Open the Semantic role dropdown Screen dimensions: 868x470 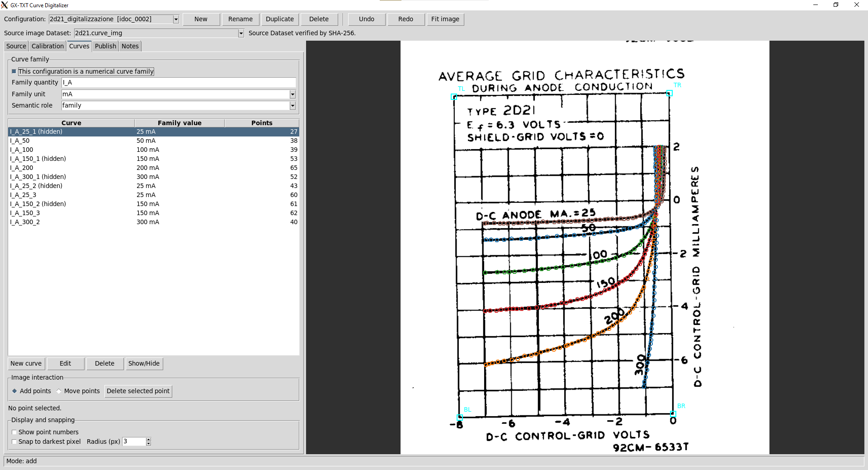(292, 105)
